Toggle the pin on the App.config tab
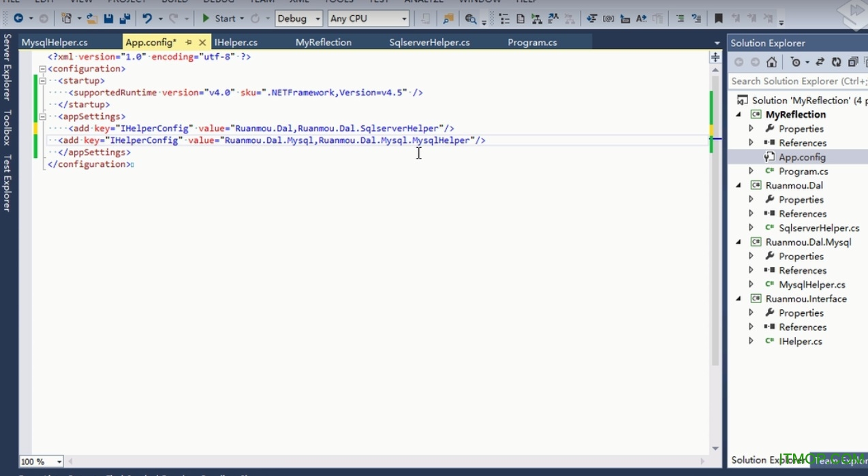868x476 pixels. click(188, 42)
